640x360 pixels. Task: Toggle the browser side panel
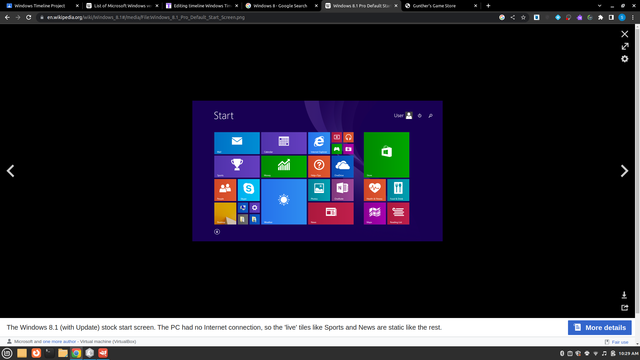611,18
